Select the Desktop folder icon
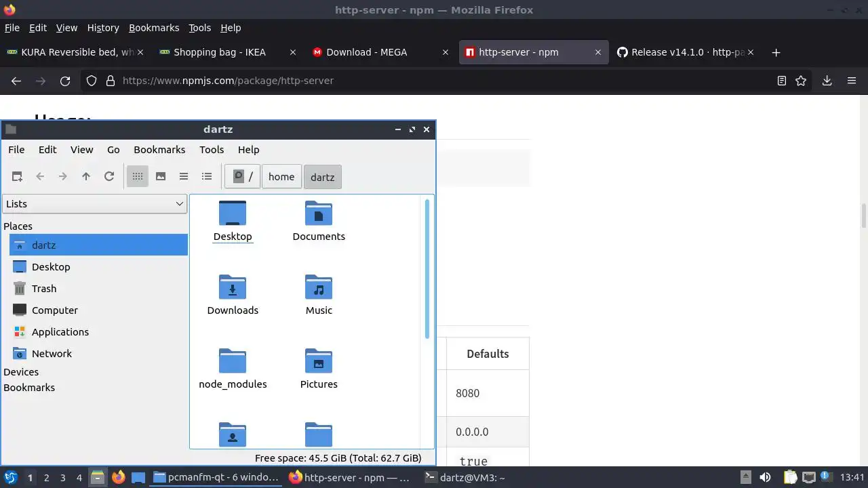Viewport: 868px width, 488px height. tap(233, 222)
